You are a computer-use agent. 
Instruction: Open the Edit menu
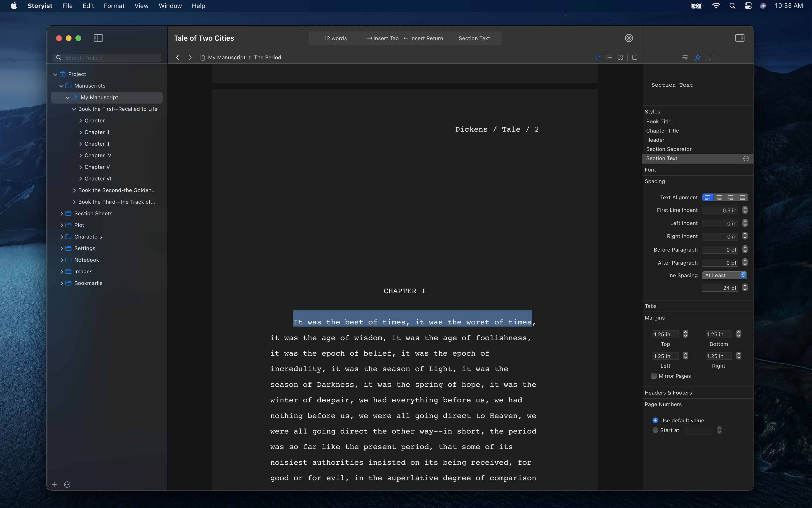click(88, 6)
